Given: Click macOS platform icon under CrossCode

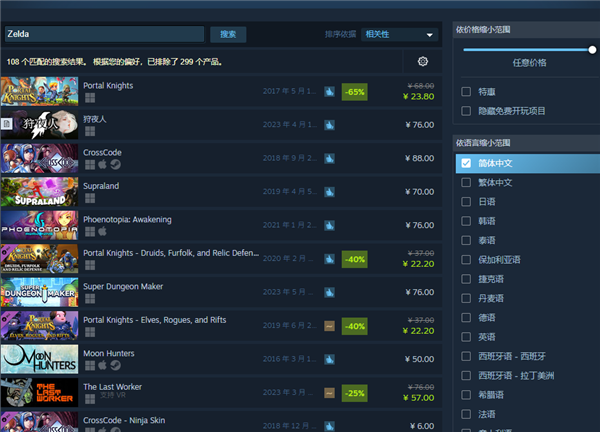Looking at the screenshot, I should (103, 165).
